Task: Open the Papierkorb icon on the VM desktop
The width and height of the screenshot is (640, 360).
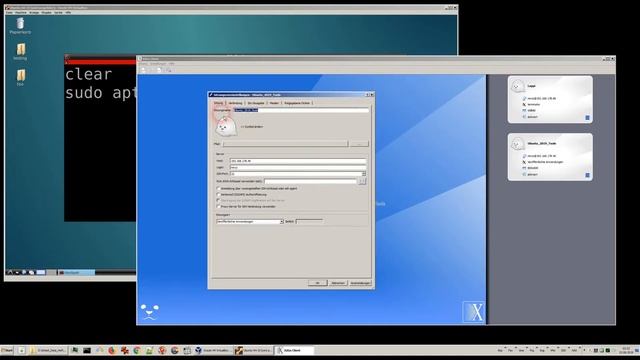Action: (x=20, y=26)
